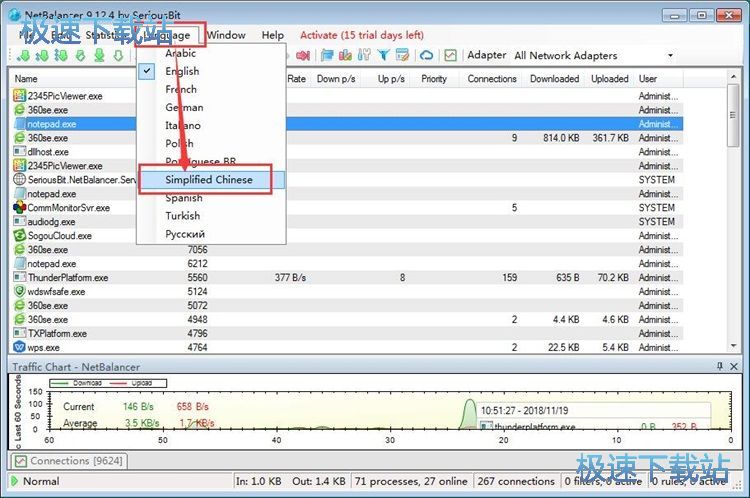
Task: Click the process list scrollbar thumb
Action: point(733,115)
